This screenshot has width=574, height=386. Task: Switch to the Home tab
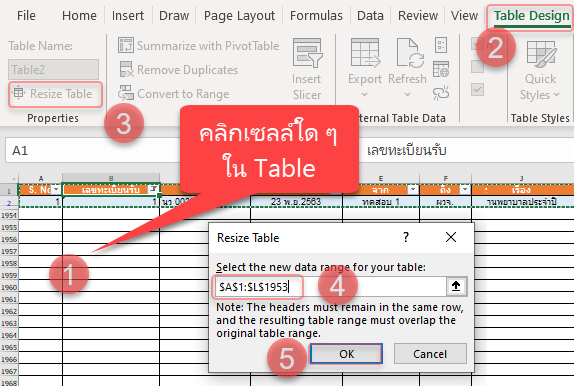click(x=79, y=16)
